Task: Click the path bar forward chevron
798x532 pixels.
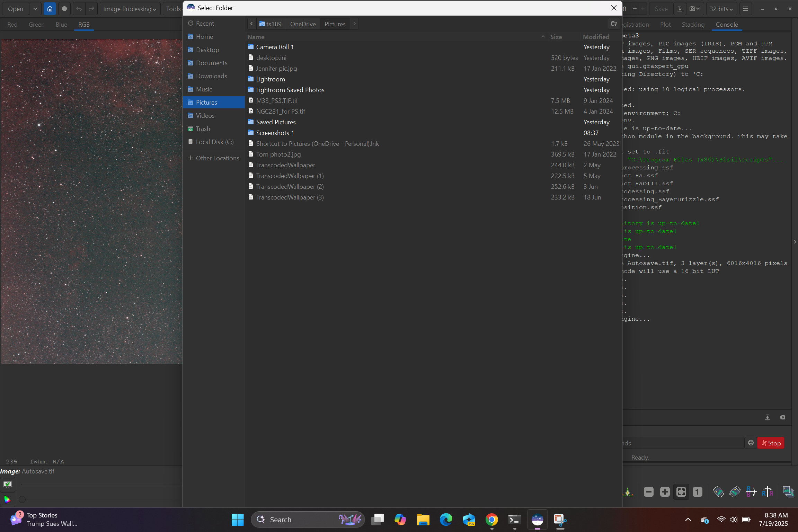Action: click(354, 24)
